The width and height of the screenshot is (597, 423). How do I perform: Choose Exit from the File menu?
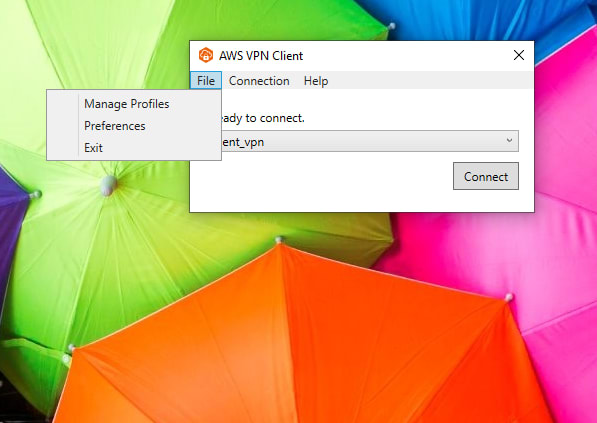(x=134, y=148)
